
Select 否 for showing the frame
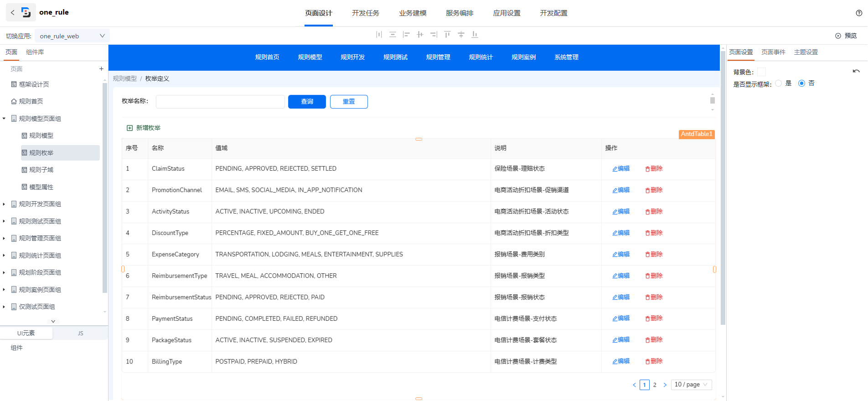[801, 83]
